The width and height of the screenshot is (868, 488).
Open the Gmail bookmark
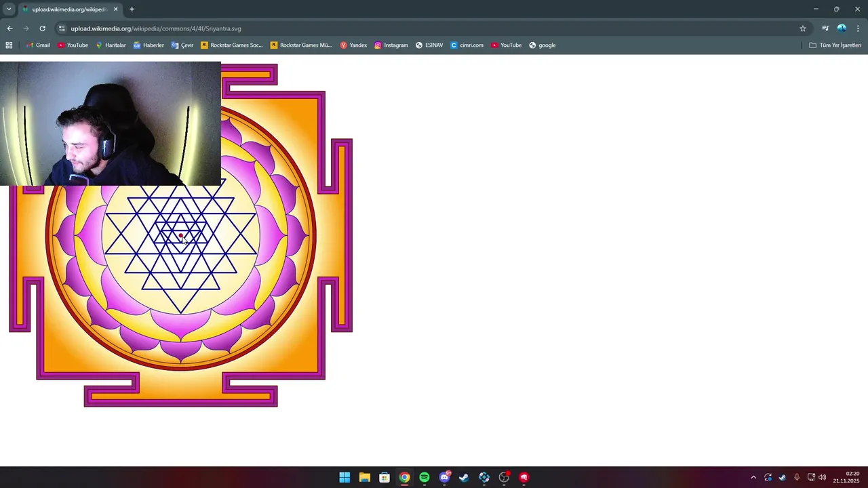coord(38,45)
